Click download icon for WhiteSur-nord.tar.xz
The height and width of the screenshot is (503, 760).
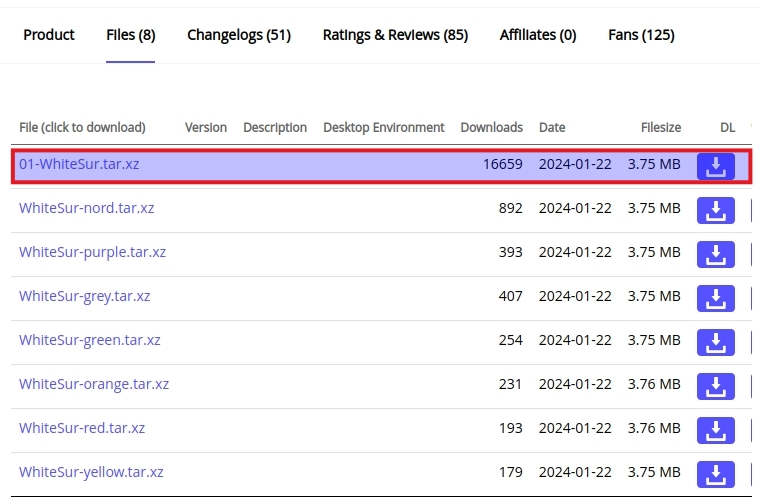point(715,210)
